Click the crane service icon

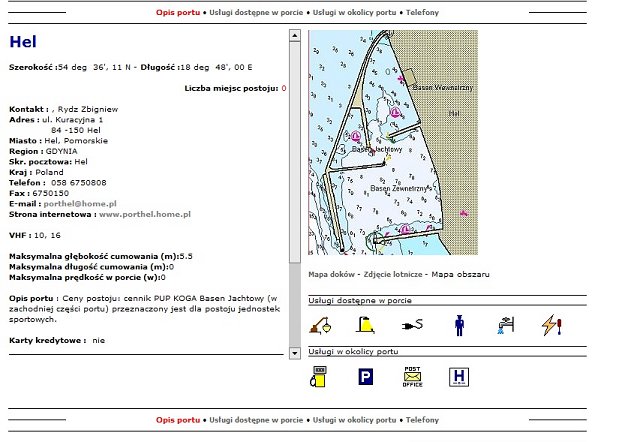click(322, 324)
